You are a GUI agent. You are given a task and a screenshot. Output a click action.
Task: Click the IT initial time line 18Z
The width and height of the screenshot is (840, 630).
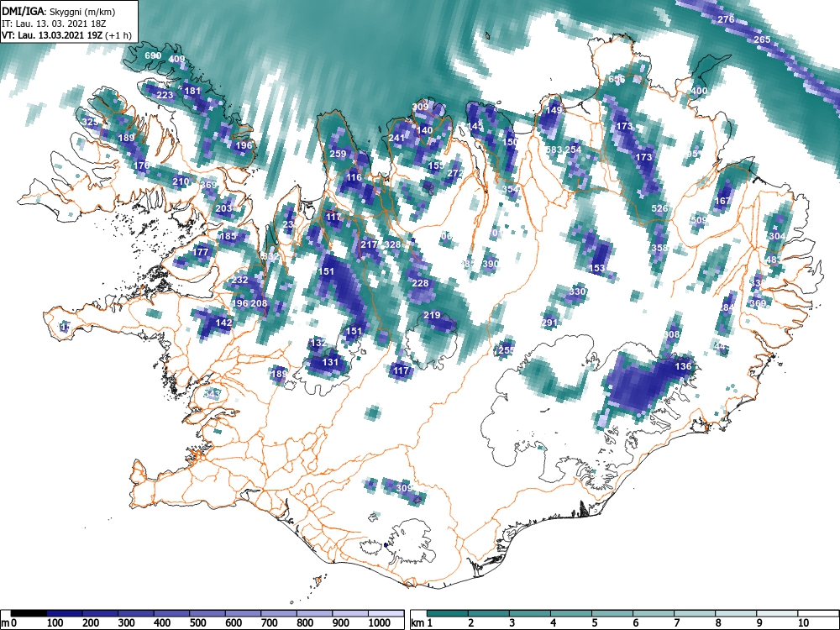(x=54, y=24)
